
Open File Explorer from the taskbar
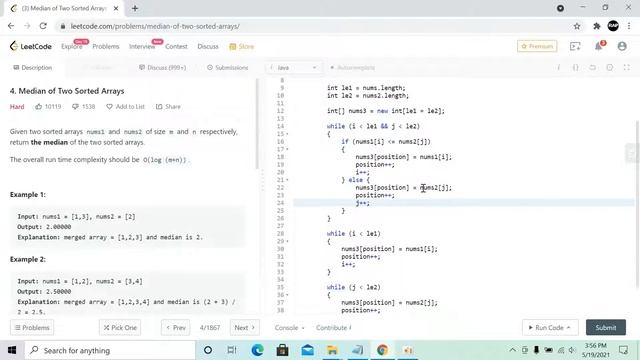click(x=332, y=350)
